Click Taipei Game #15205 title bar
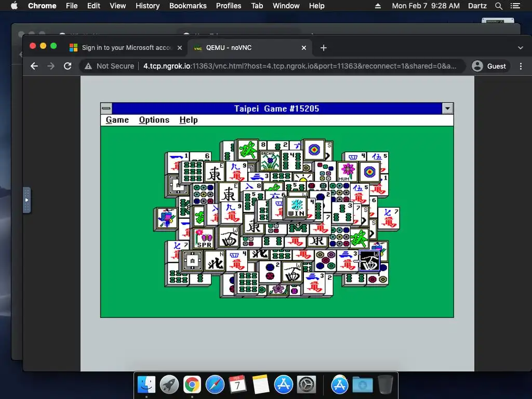532x399 pixels. coord(277,109)
